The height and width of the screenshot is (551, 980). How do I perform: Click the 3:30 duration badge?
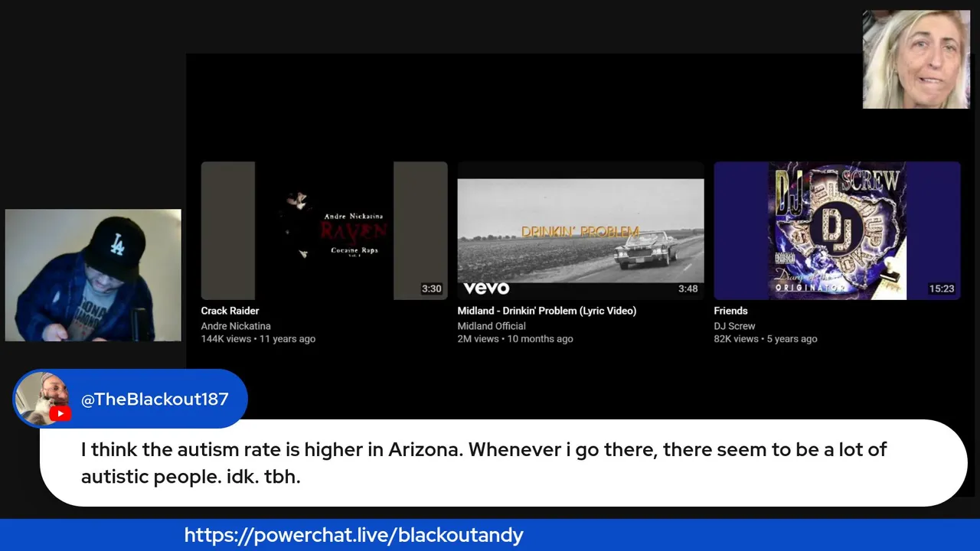432,289
